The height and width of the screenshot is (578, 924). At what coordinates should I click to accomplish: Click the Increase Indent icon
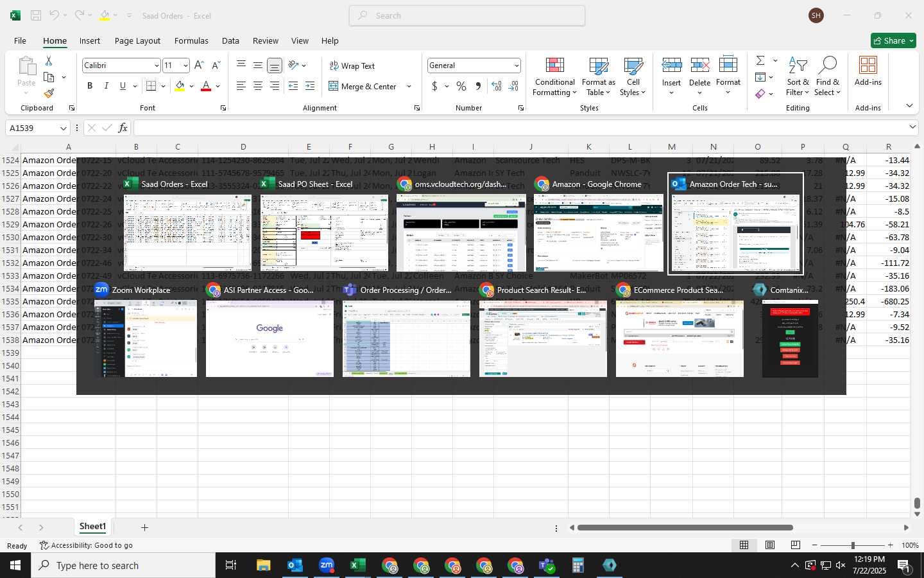point(310,86)
